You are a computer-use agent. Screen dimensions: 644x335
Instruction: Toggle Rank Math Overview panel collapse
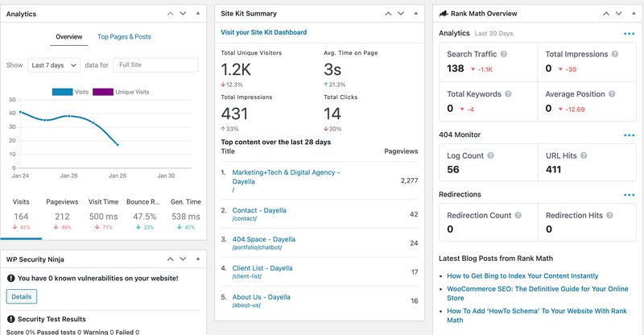point(634,14)
